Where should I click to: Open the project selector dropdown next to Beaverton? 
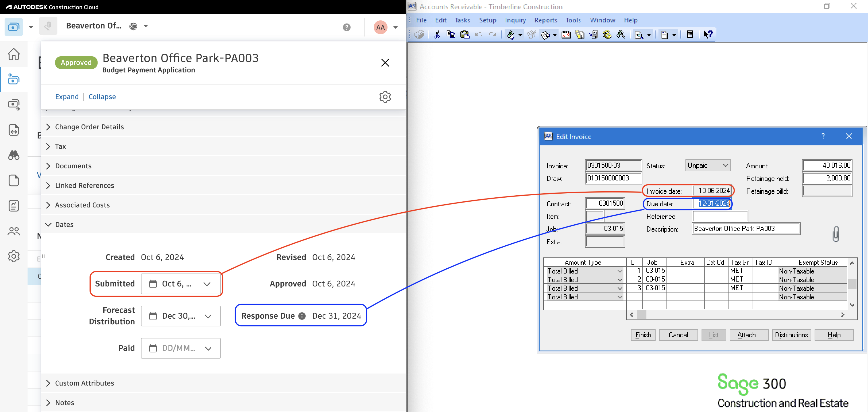coord(146,26)
